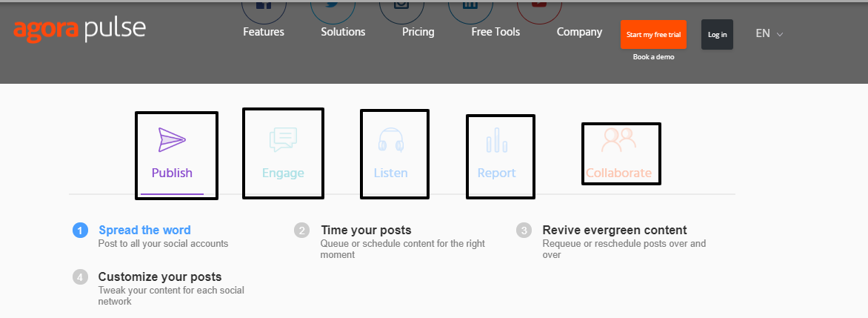This screenshot has width=868, height=318.
Task: Click step 4 numbered circle
Action: (80, 277)
